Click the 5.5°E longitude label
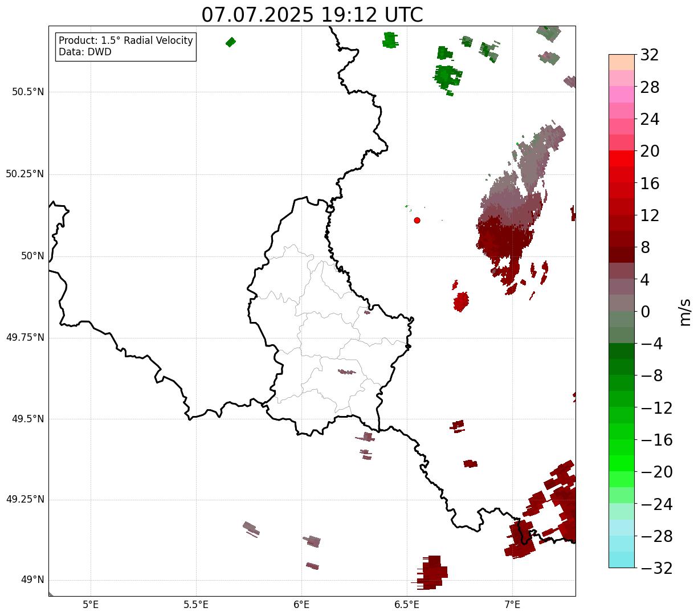 tap(196, 604)
